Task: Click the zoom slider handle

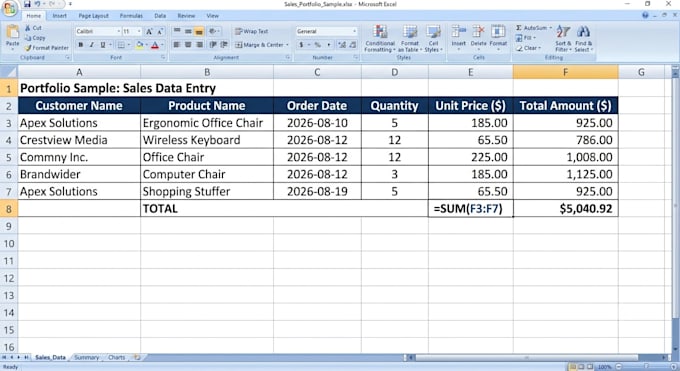Action: (646, 367)
